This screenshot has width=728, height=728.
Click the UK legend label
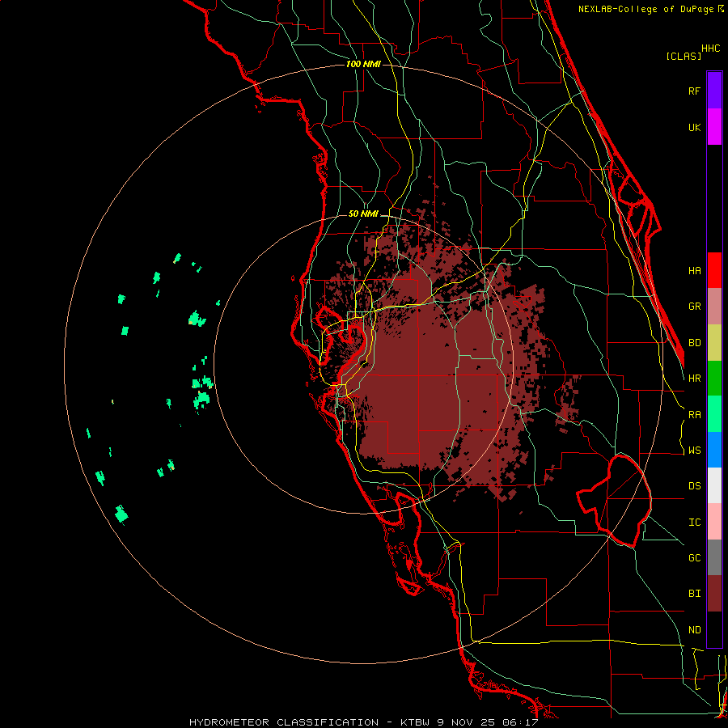click(695, 127)
